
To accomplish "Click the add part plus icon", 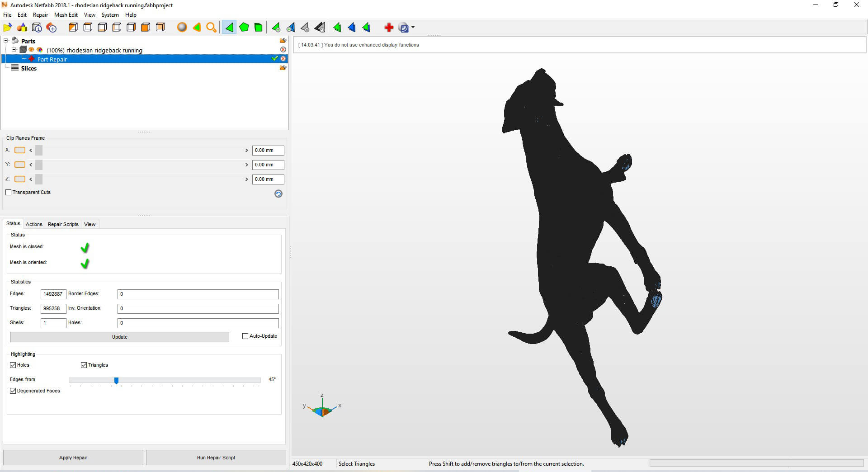I will [52, 28].
